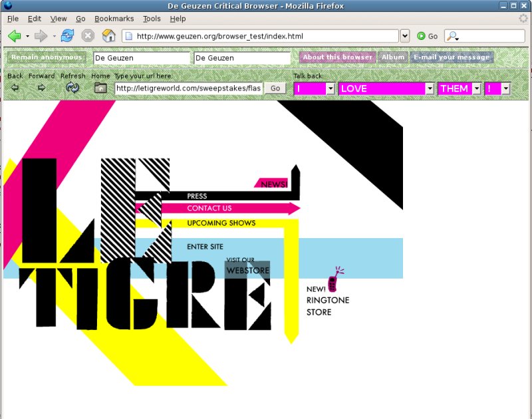
Task: Click the NEWS! link
Action: 274,184
